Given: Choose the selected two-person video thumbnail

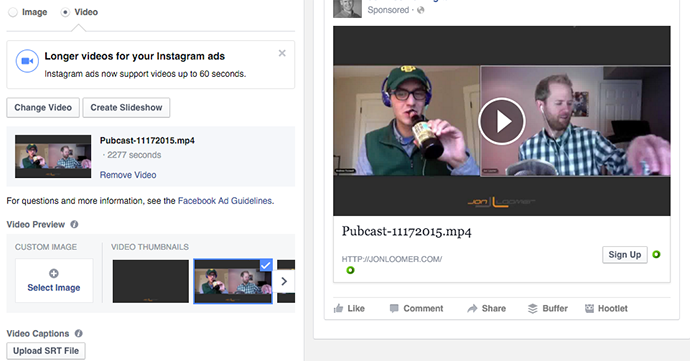Looking at the screenshot, I should pos(233,281).
